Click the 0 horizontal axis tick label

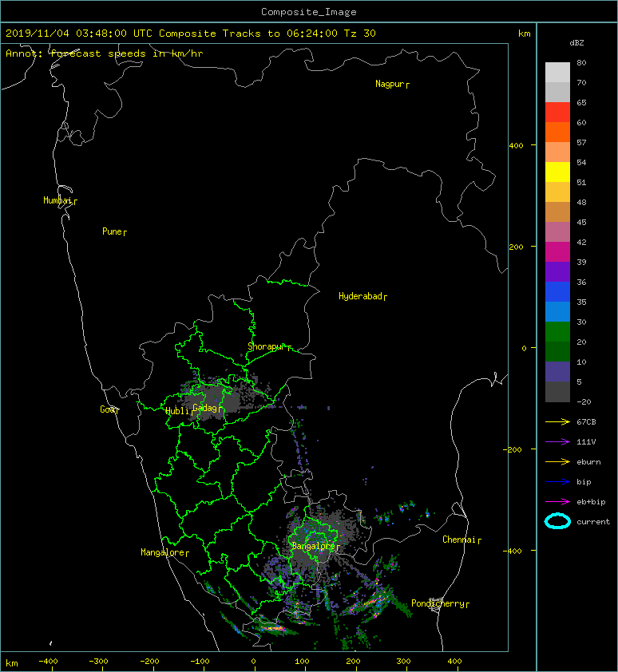point(253,662)
